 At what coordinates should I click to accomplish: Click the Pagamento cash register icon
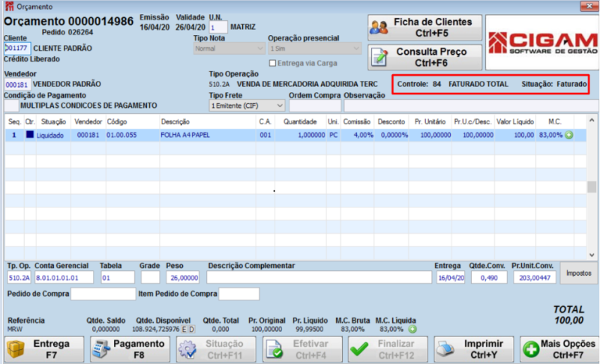101,349
